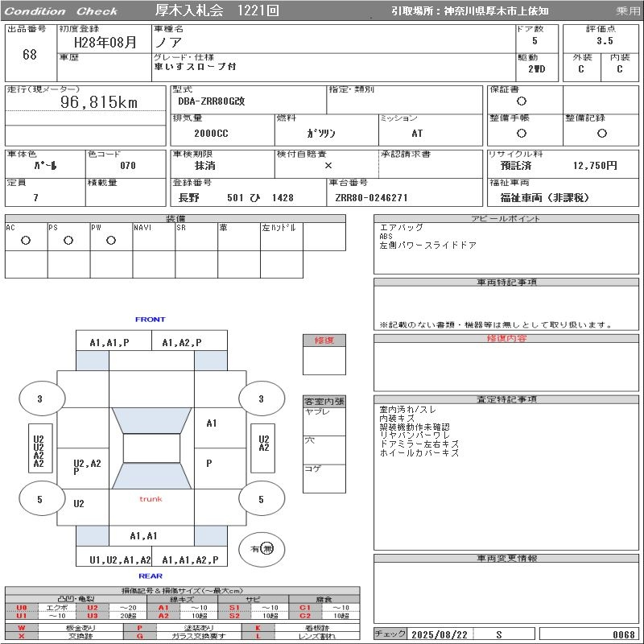Click the left door damage code U2,A2 P

tap(87, 467)
